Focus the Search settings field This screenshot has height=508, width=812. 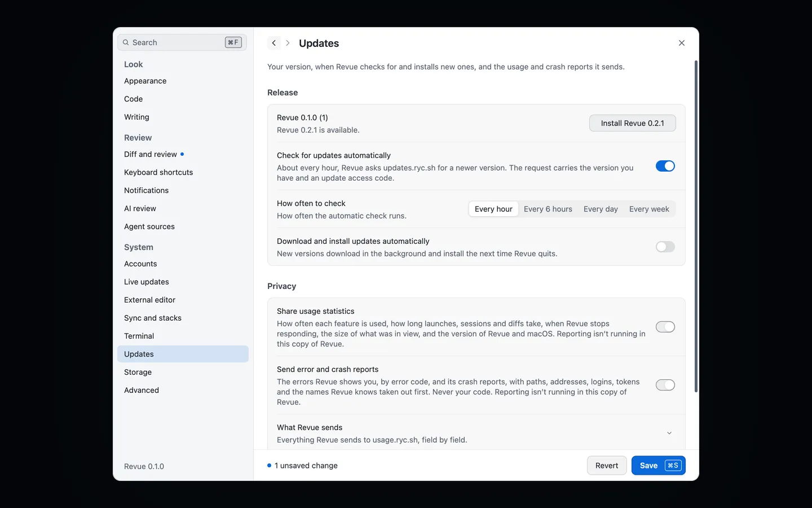[182, 42]
